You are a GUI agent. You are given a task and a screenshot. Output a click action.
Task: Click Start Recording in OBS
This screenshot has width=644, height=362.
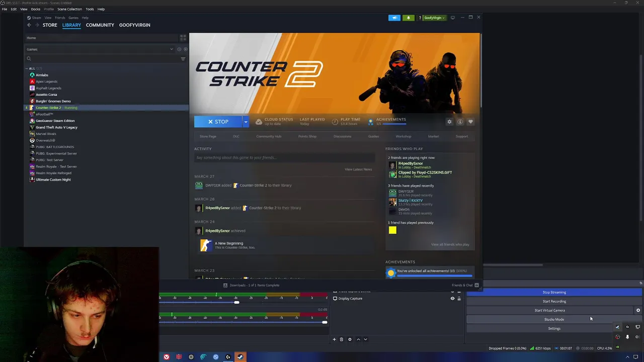coord(554,301)
